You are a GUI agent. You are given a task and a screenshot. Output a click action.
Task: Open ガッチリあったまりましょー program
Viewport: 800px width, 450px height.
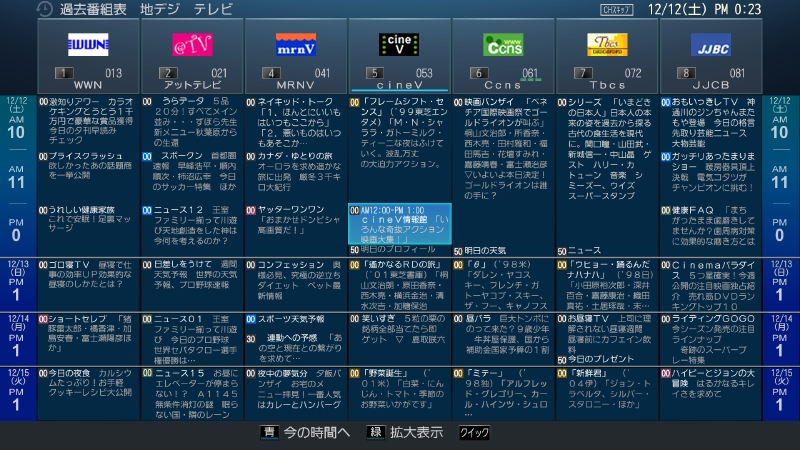click(709, 172)
